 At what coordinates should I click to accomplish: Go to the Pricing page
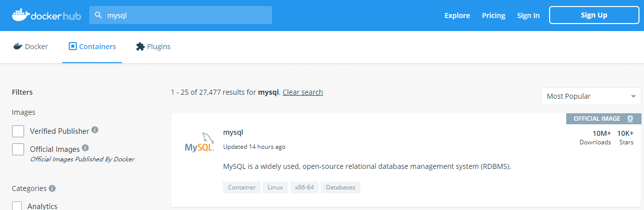[x=493, y=15]
